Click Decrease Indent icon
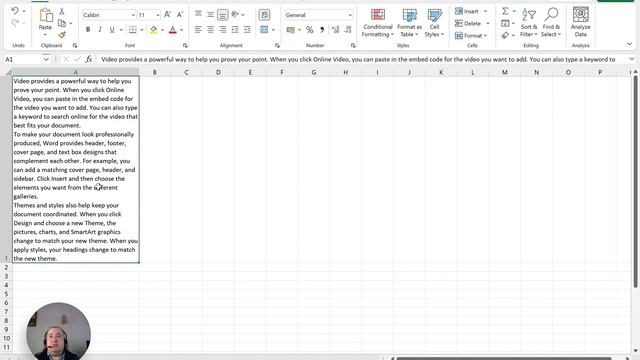This screenshot has height=360, width=640. (x=235, y=29)
